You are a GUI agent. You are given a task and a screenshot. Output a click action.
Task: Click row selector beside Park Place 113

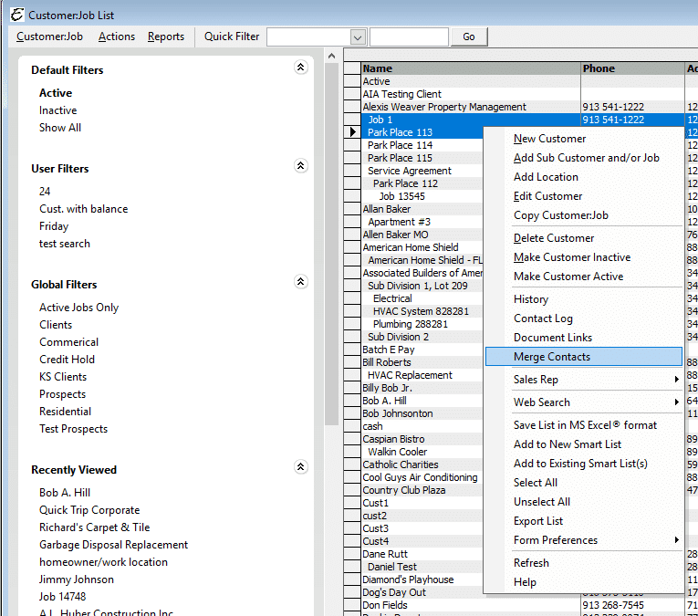click(352, 132)
